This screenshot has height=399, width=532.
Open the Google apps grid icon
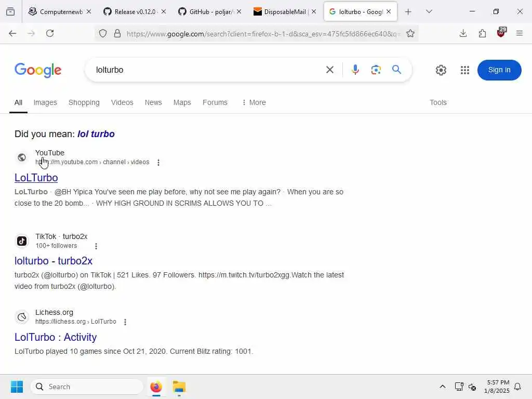coord(465,70)
